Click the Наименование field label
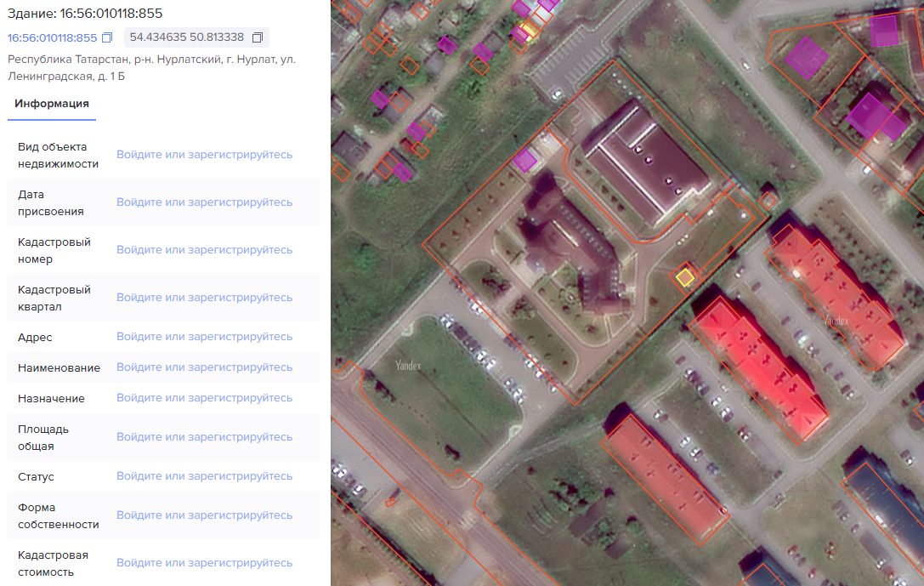Screen dimensions: 924x586 point(59,368)
